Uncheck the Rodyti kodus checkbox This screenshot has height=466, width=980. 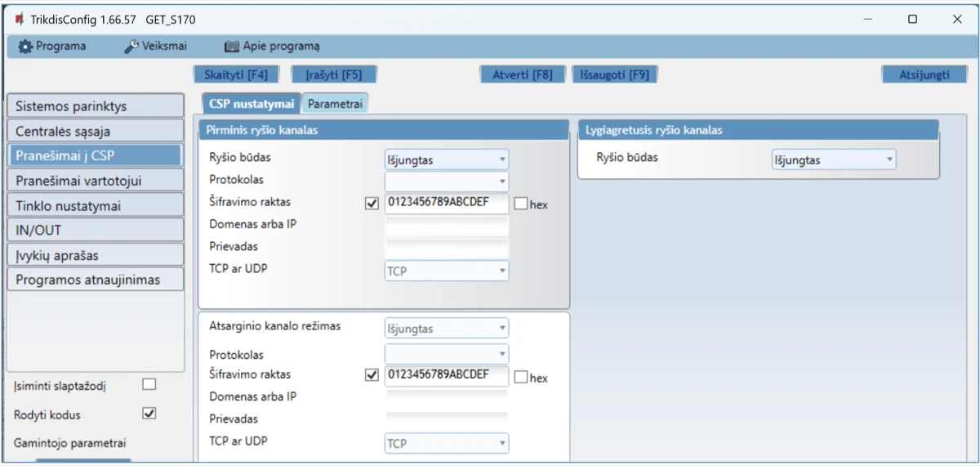(149, 414)
